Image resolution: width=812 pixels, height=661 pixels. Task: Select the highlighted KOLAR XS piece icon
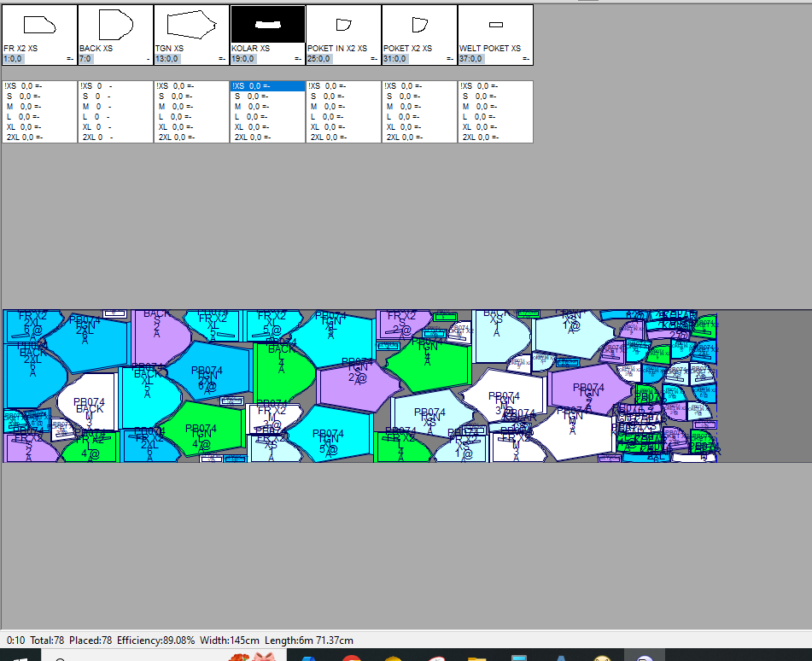[267, 24]
